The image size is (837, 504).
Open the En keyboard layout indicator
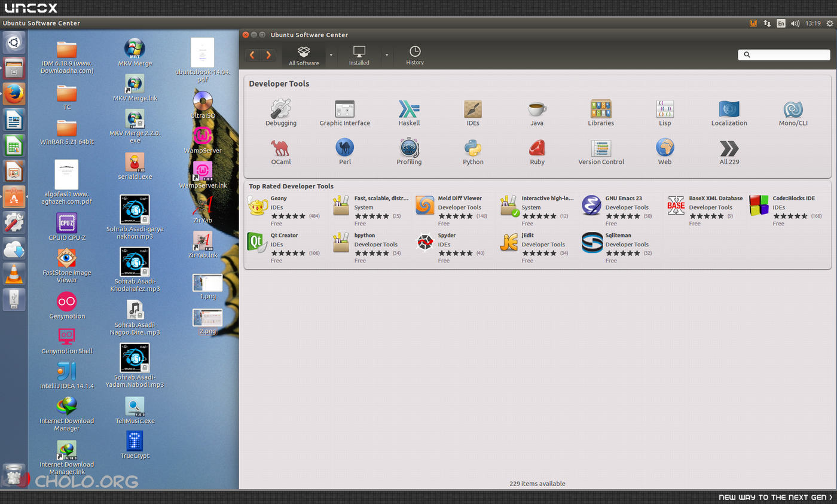click(x=781, y=23)
